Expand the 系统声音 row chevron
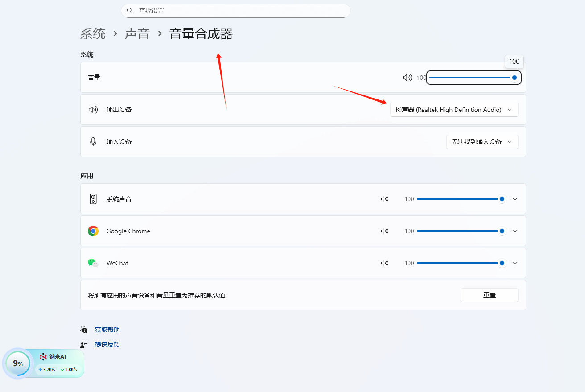 pos(515,199)
